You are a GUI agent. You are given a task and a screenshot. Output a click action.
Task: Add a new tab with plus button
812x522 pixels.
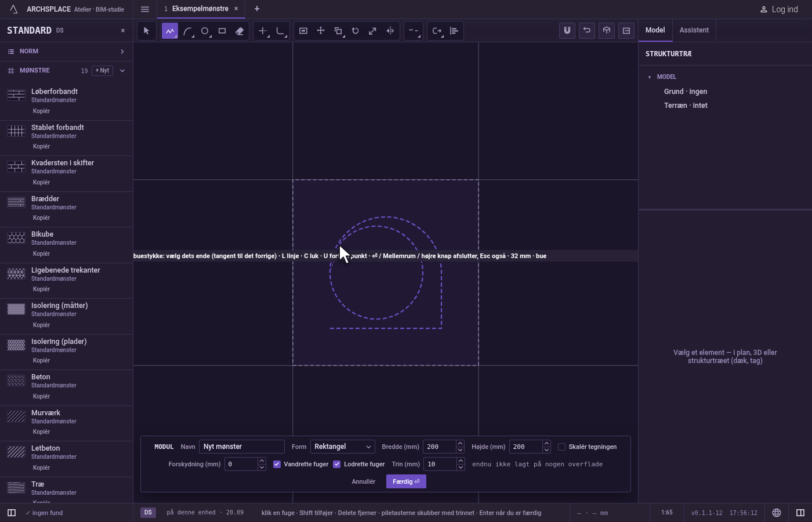(x=257, y=9)
